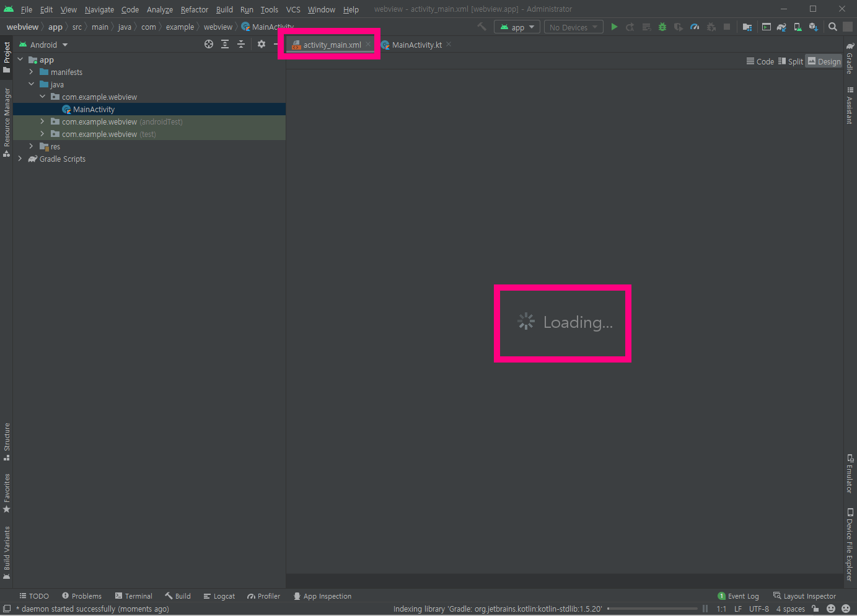Expand Gradle Scripts node
The width and height of the screenshot is (857, 616).
pyautogui.click(x=20, y=159)
